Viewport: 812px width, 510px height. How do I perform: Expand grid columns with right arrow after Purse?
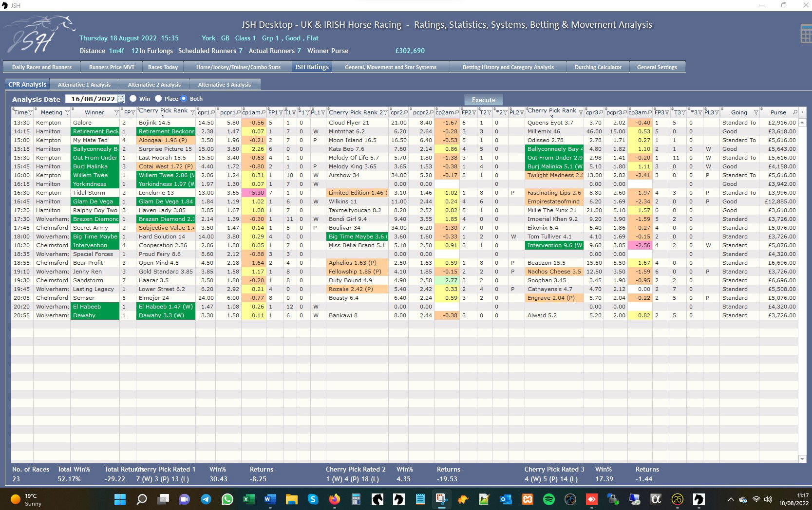802,112
